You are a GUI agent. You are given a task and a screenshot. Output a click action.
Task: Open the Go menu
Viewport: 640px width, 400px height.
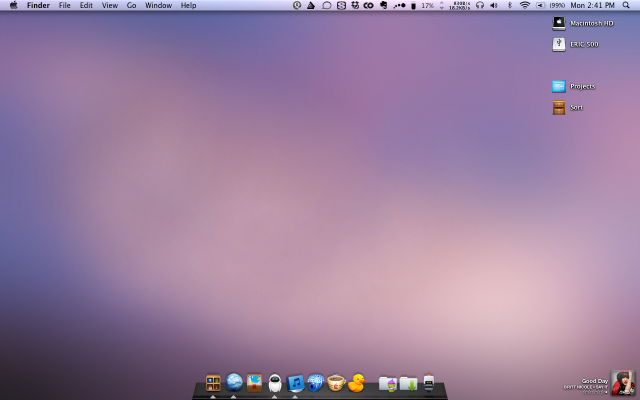tap(131, 5)
